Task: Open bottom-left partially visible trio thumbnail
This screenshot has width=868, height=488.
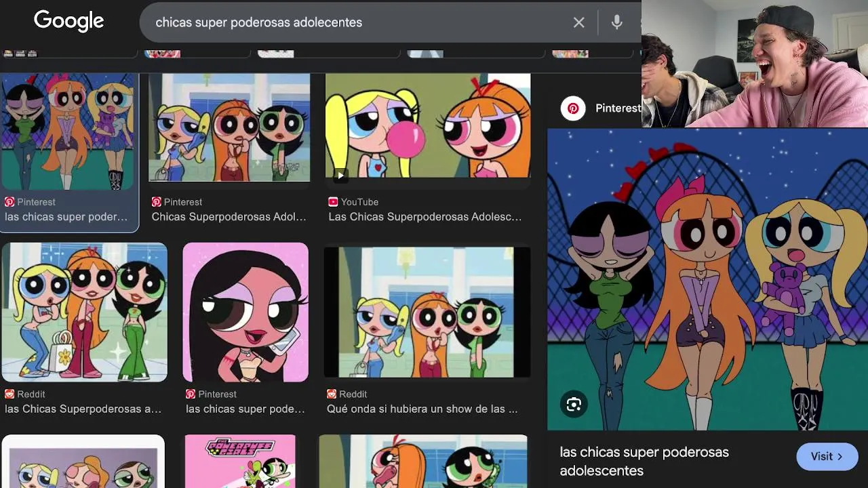Action: point(83,462)
